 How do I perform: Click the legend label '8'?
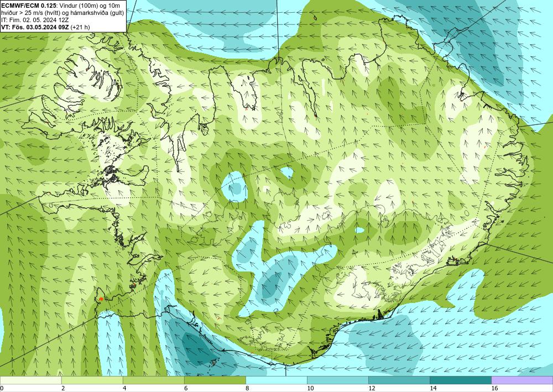pyautogui.click(x=247, y=388)
